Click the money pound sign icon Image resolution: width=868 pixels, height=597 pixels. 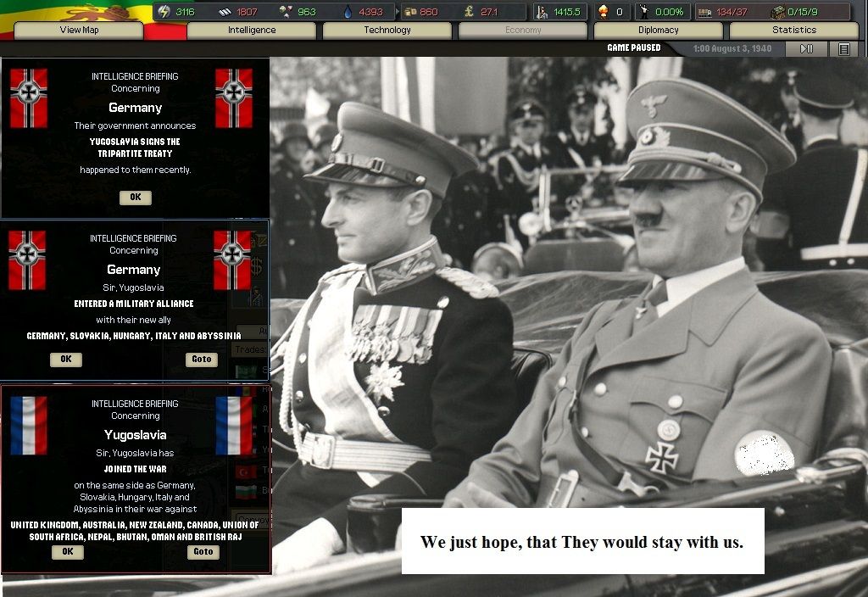pos(469,12)
